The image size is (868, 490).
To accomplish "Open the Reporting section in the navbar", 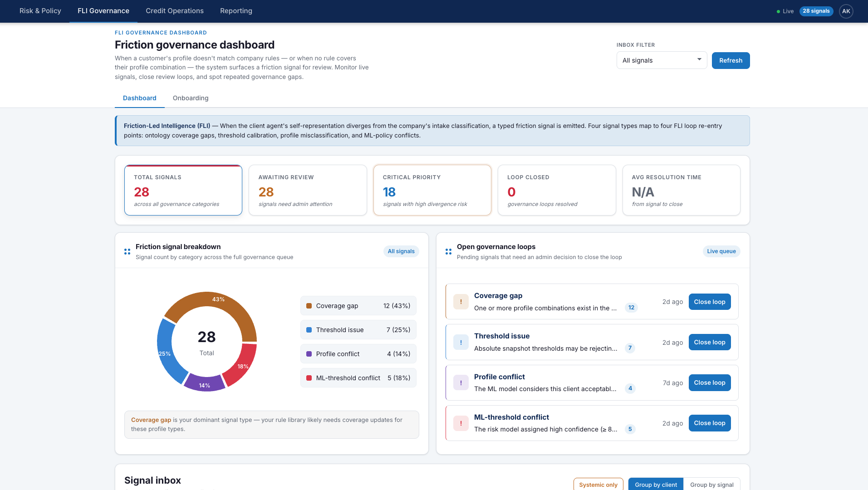I will [235, 10].
